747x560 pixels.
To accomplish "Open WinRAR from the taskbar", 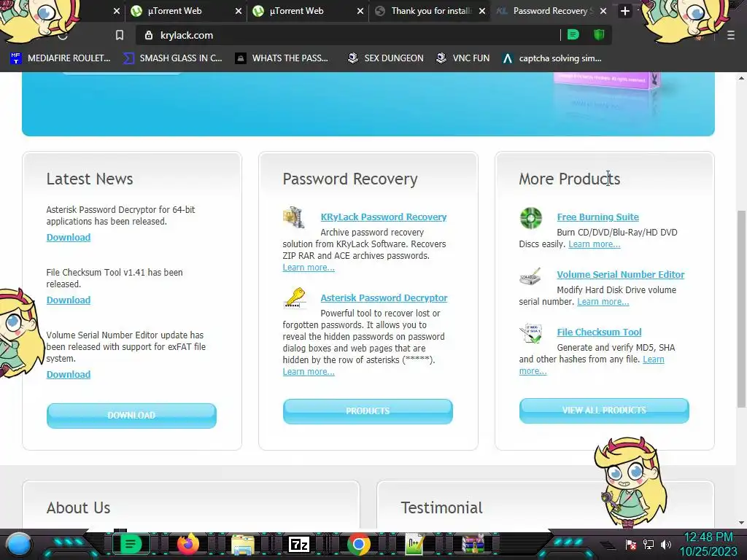I will point(473,544).
